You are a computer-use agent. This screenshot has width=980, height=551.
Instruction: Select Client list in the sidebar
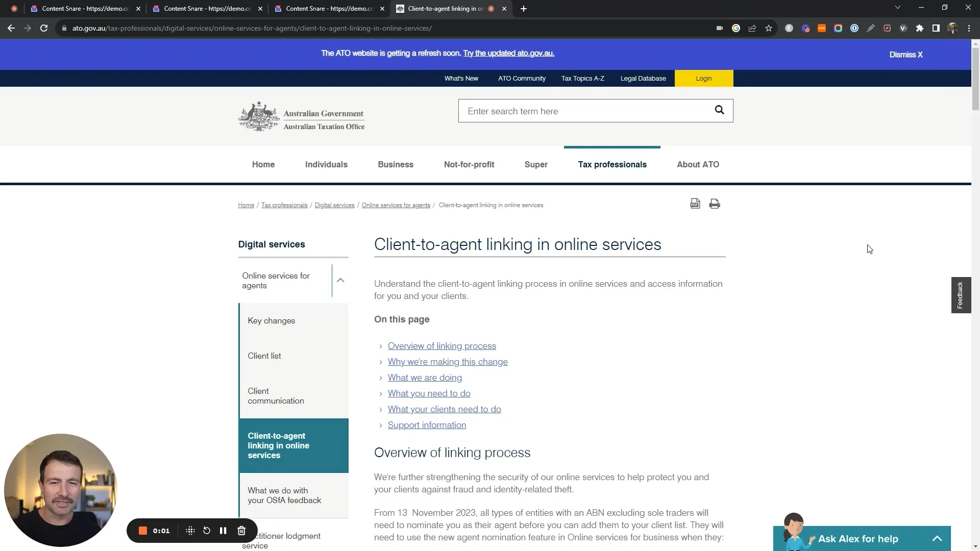(264, 356)
